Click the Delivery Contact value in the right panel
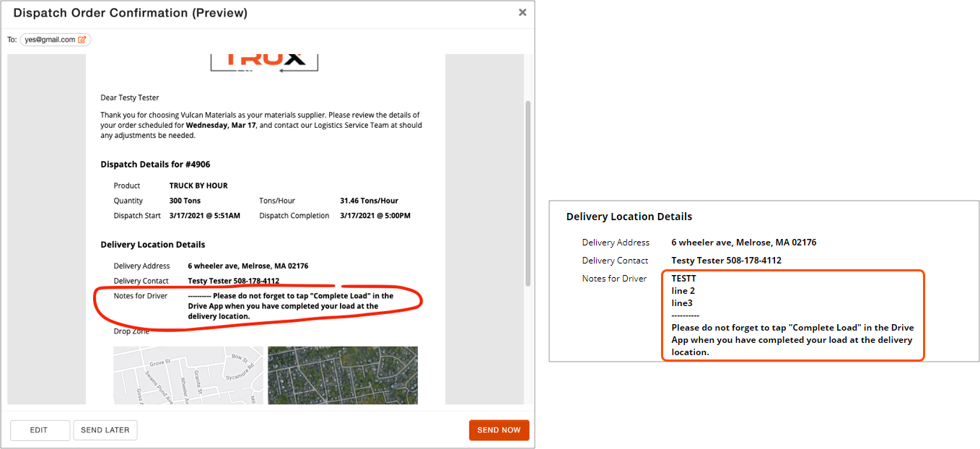980x449 pixels. coord(727,261)
